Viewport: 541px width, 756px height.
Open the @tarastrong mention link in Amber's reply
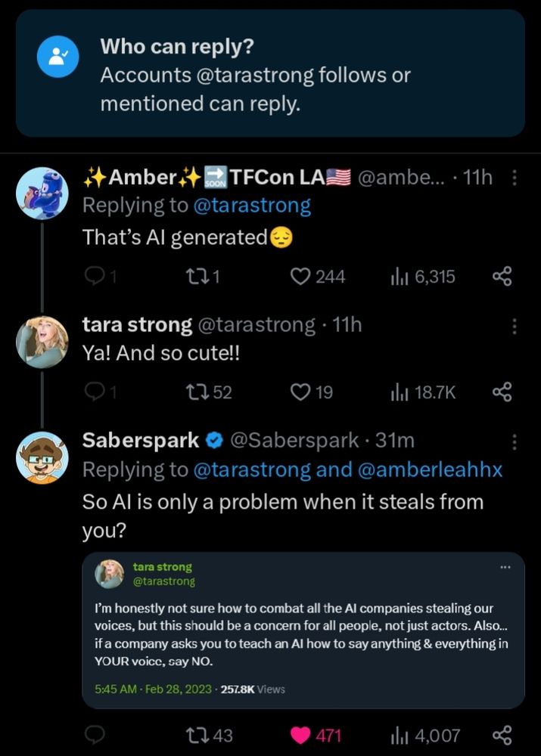[x=252, y=206]
